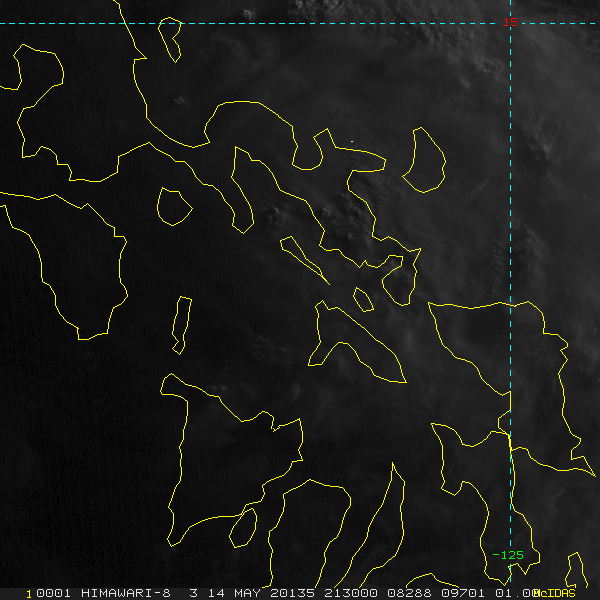600x600 pixels.
Task: Click the 213000 time stamp
Action: pyautogui.click(x=351, y=593)
